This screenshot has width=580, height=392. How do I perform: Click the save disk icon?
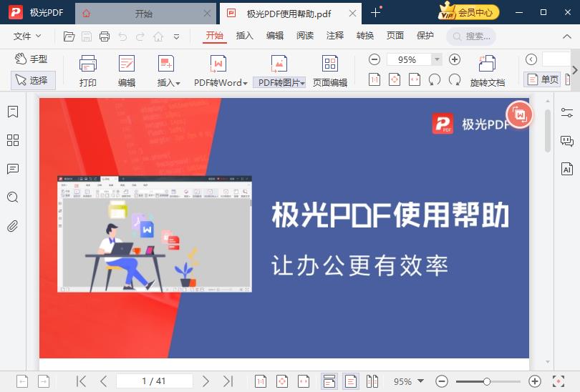coord(87,36)
